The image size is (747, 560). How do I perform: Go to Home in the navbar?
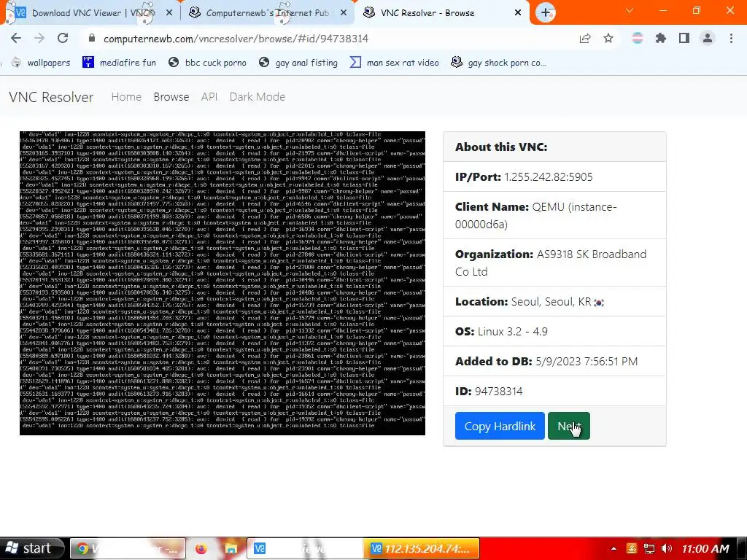[x=126, y=97]
